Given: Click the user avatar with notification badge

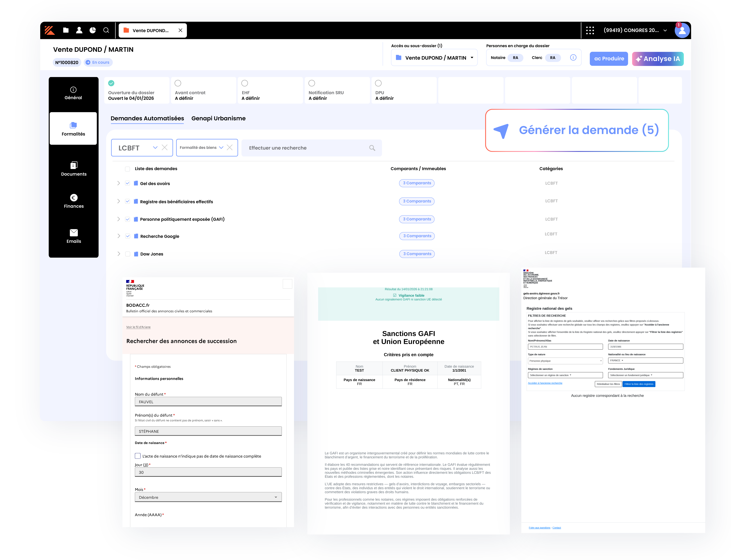Looking at the screenshot, I should point(682,30).
